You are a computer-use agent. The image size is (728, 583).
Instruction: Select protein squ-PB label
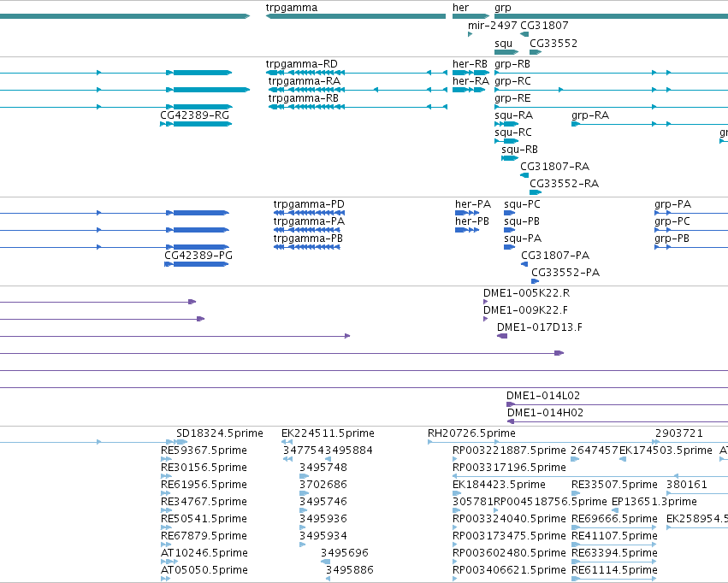tap(522, 221)
